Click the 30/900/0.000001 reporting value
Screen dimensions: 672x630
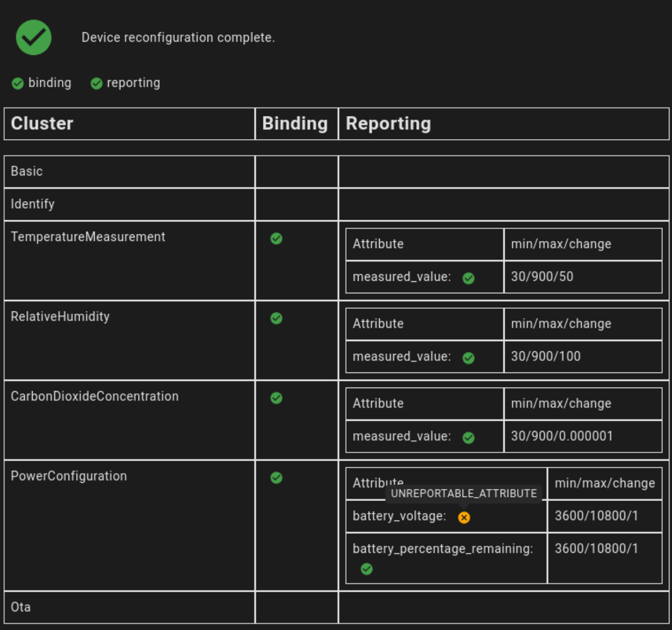[562, 435]
